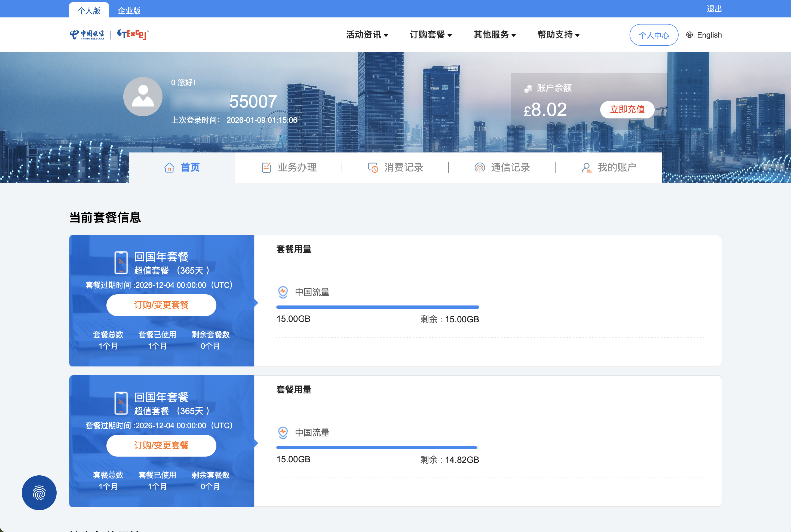Viewport: 791px width, 532px height.
Task: Click the first package's data usage progress bar
Action: coord(378,307)
